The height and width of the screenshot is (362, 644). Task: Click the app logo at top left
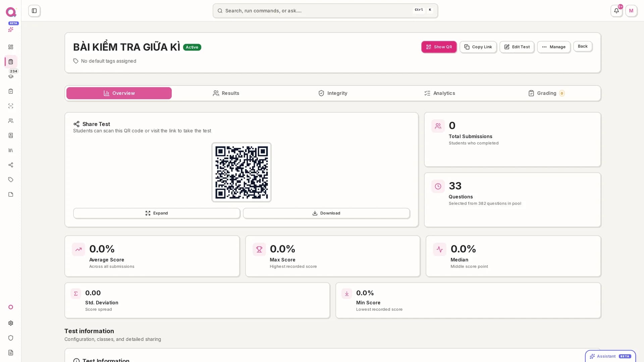[11, 12]
